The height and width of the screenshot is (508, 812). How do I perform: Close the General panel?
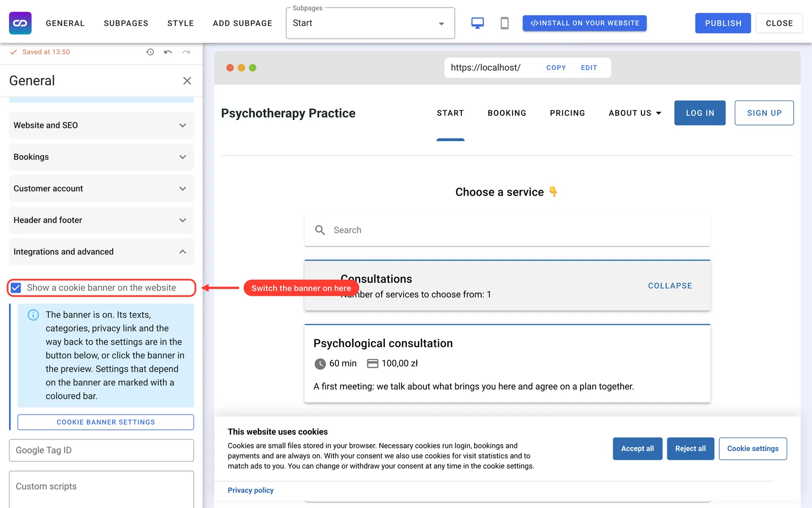point(187,81)
